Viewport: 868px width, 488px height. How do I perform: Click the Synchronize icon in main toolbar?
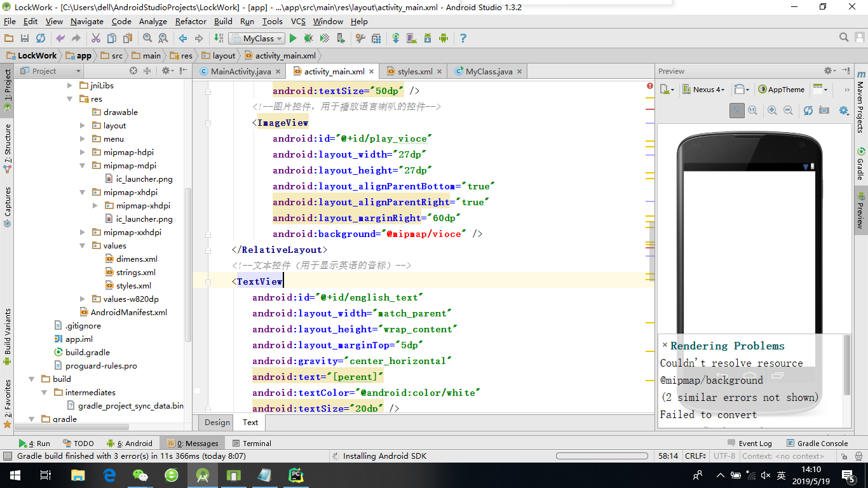(41, 38)
